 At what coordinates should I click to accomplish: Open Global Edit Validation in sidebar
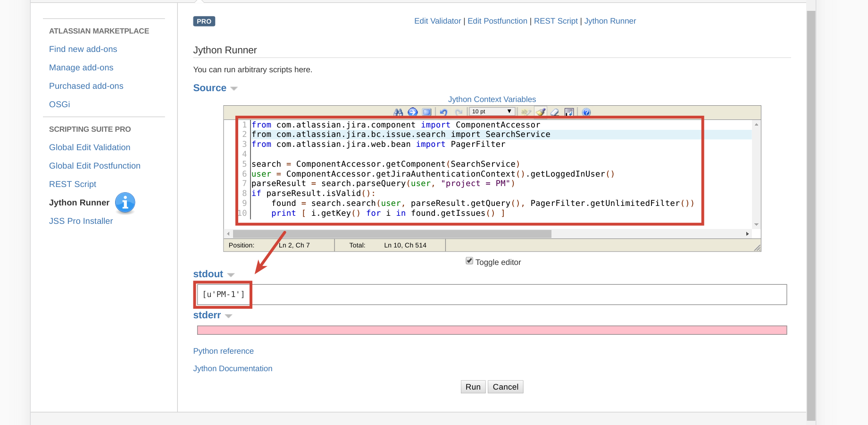point(90,147)
